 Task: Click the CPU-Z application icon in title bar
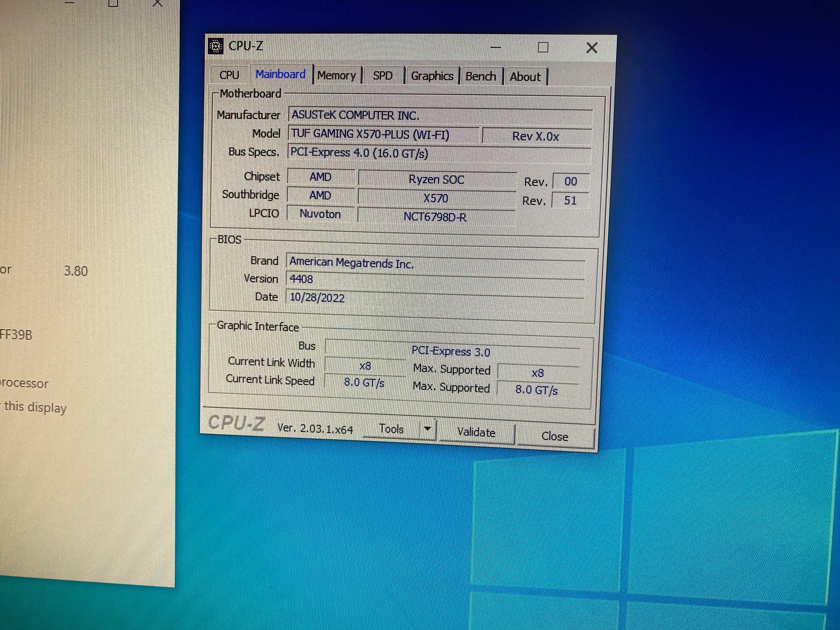pyautogui.click(x=216, y=46)
